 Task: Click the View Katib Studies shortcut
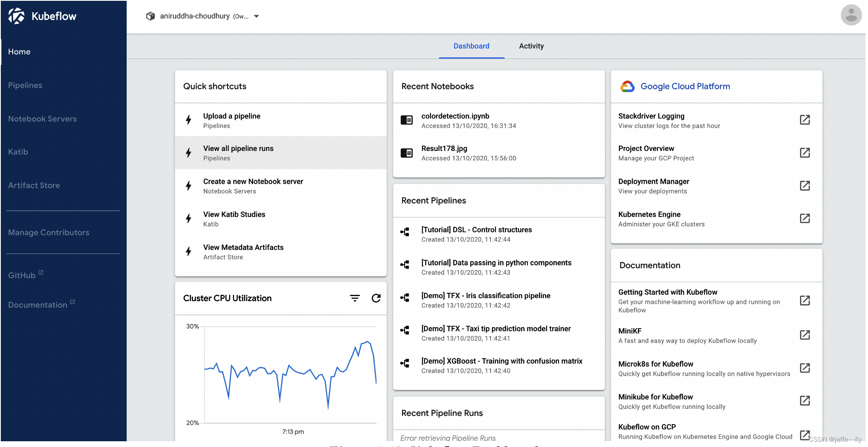[281, 219]
